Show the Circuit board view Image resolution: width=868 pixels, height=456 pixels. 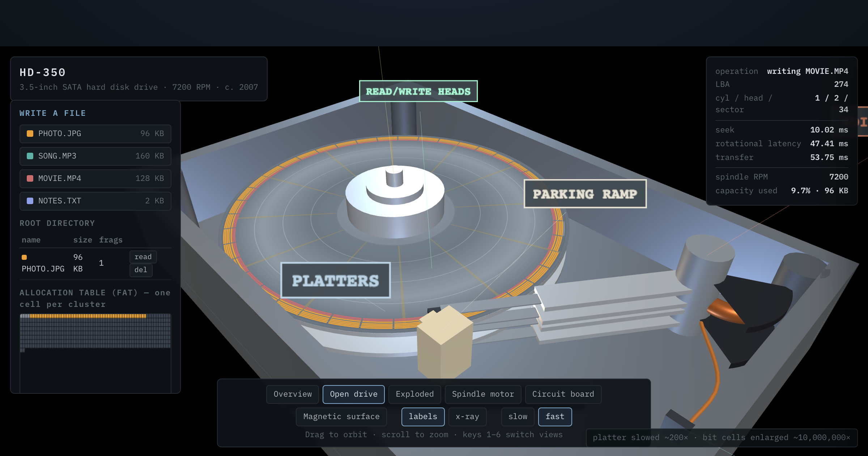[x=563, y=394]
